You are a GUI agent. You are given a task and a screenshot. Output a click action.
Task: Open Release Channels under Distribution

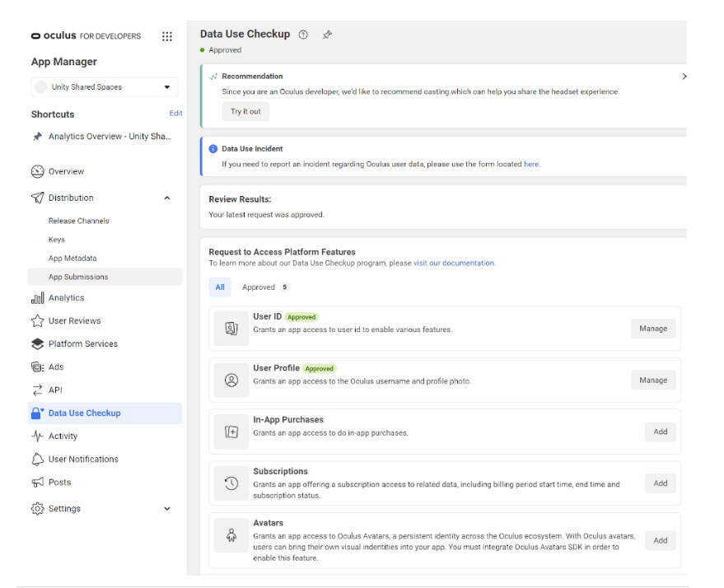[x=78, y=221]
